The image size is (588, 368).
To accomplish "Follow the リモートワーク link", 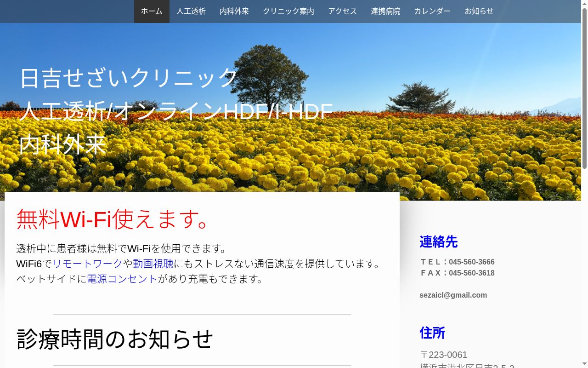I will tap(87, 264).
